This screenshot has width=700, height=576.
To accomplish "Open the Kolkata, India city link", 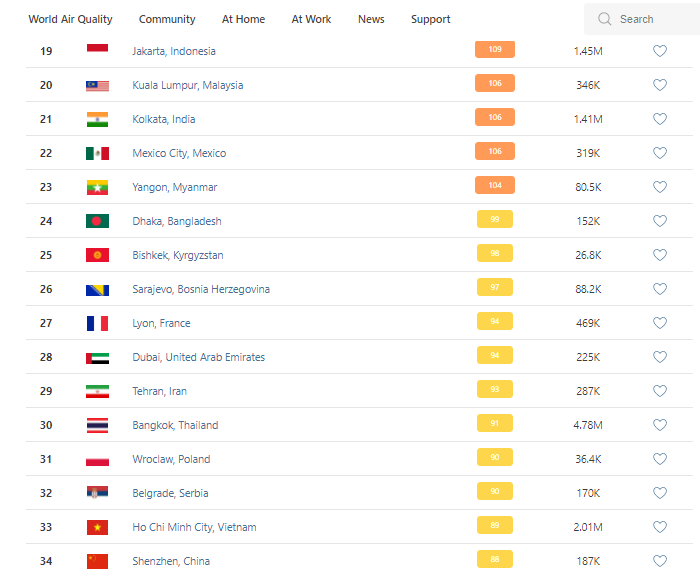I will pyautogui.click(x=163, y=119).
